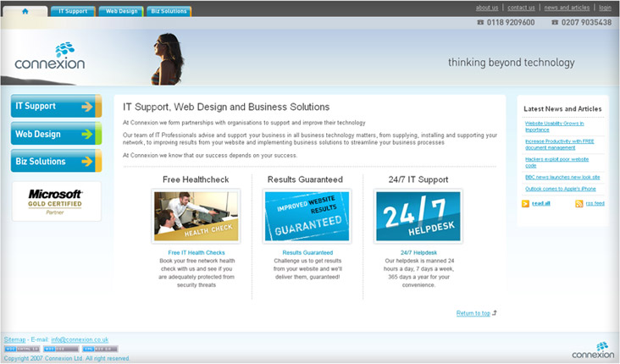The image size is (620, 364).
Task: Click the 24/7 Helpdesk banner image
Action: (418, 216)
